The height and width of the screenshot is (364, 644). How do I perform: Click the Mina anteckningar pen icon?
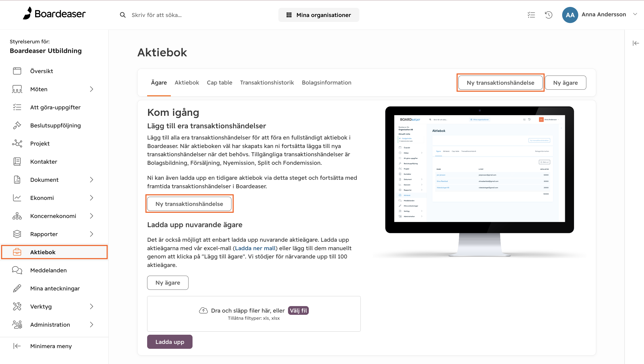[x=17, y=288]
